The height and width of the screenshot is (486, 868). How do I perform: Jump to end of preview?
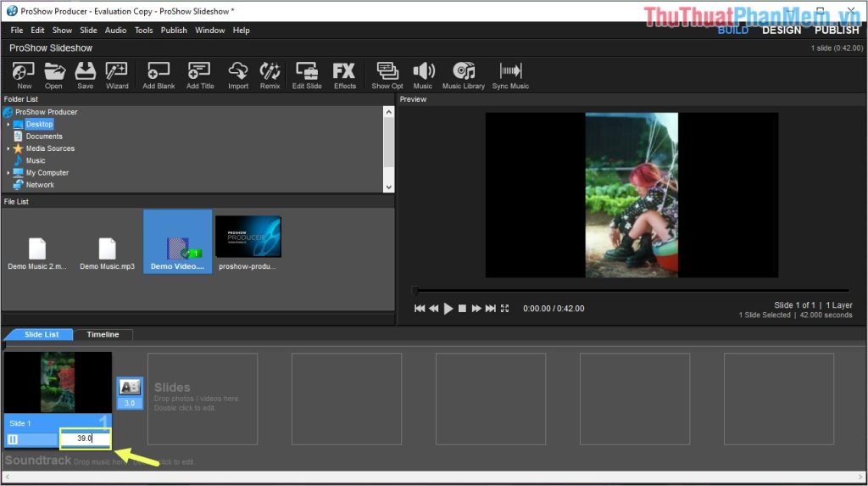click(491, 309)
